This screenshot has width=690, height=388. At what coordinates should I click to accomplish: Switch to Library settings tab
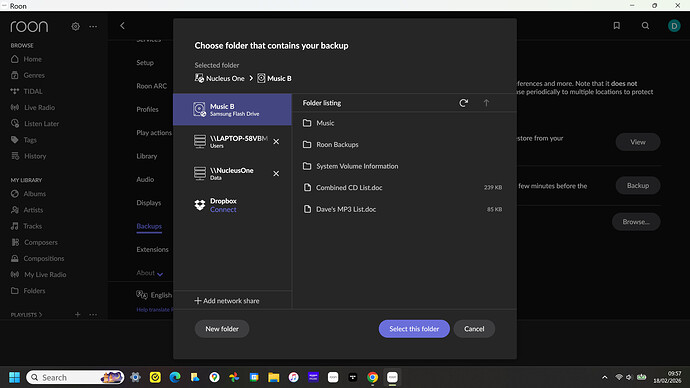tap(147, 156)
